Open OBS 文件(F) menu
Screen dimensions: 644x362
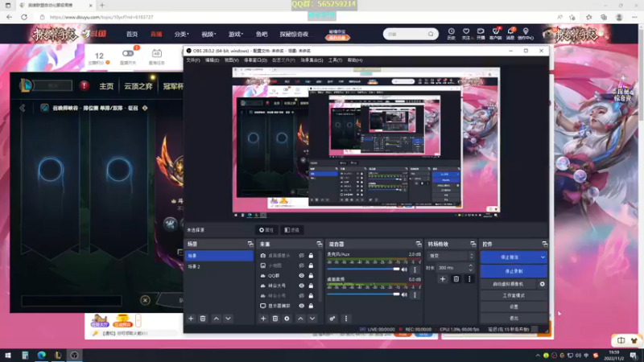[x=193, y=60]
